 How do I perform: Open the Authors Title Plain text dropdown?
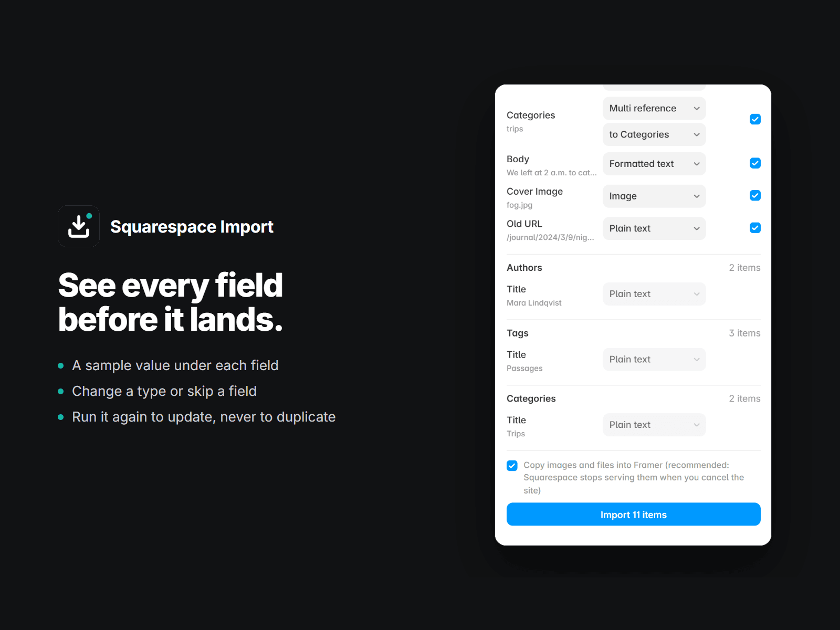654,294
